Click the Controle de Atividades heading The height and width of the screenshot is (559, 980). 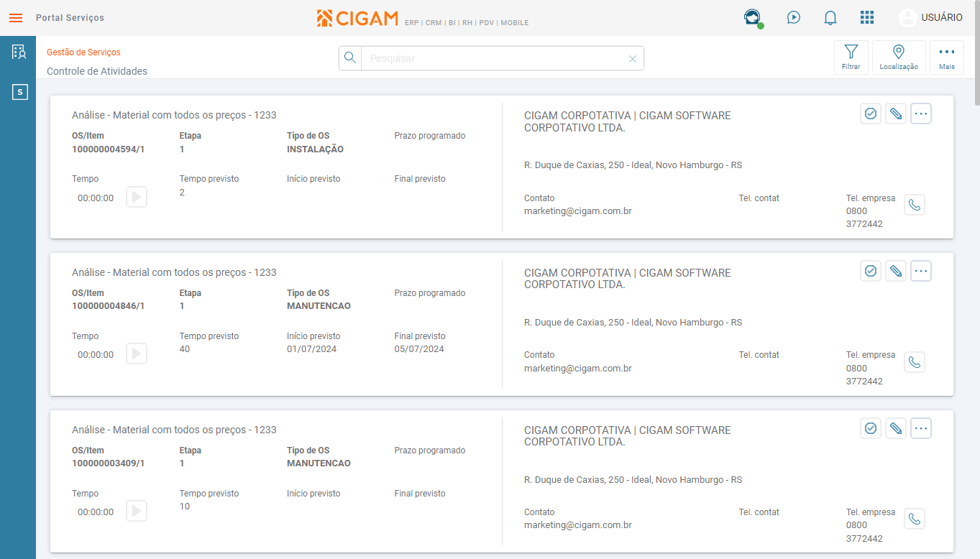point(97,71)
